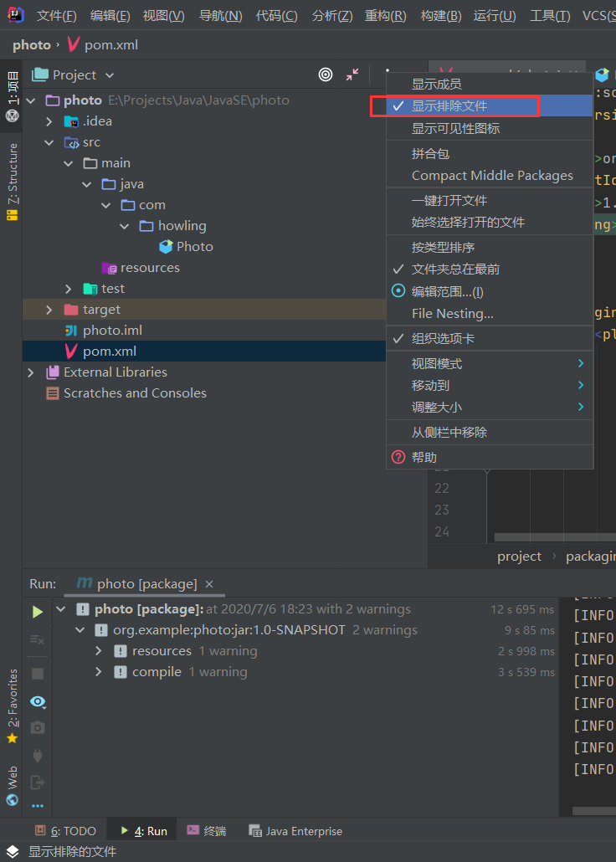The width and height of the screenshot is (616, 862).
Task: Expand resources 1 warning node
Action: tap(99, 651)
